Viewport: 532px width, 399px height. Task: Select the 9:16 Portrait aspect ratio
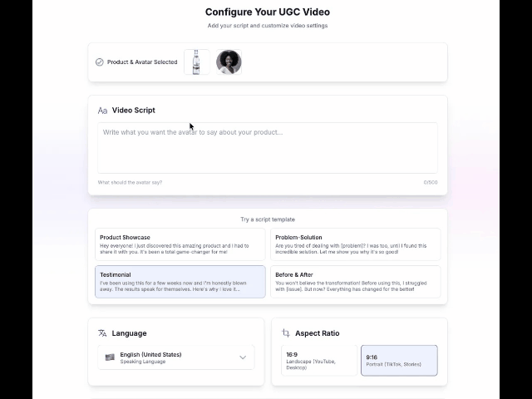pyautogui.click(x=399, y=360)
